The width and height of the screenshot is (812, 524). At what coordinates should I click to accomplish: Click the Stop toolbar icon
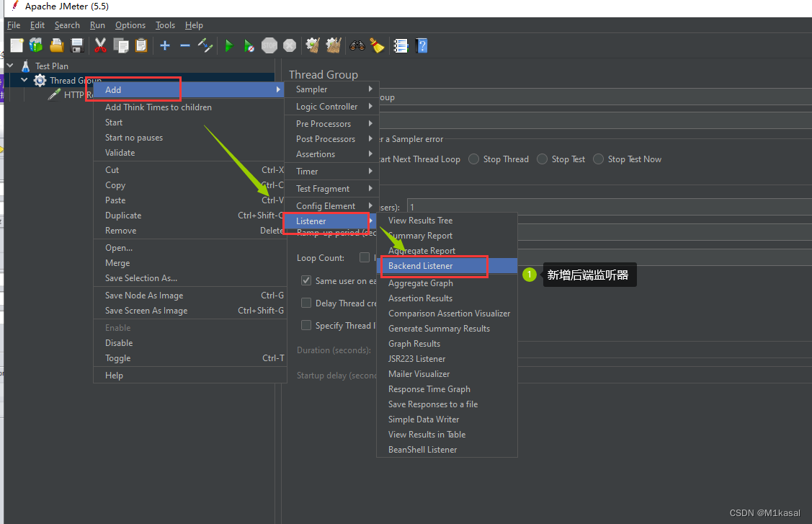pos(269,45)
